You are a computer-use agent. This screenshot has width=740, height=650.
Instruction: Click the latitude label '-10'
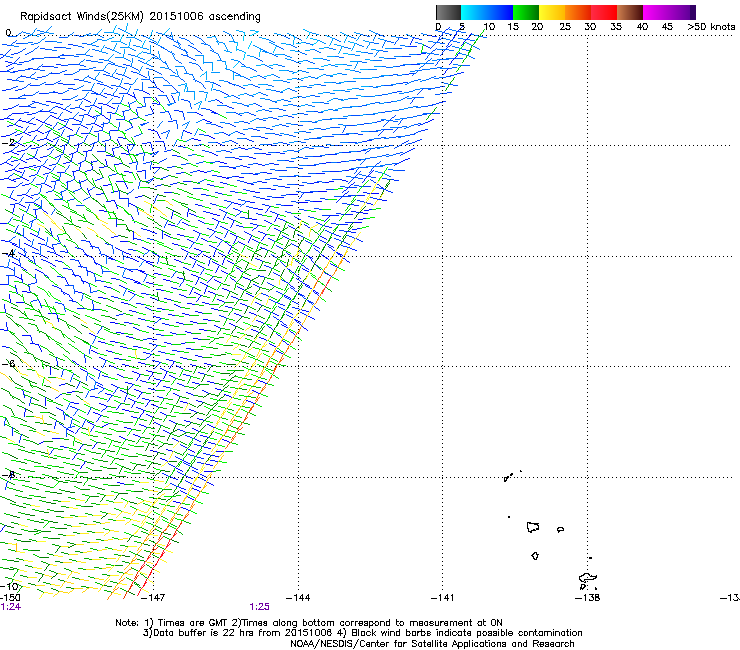[x=9, y=586]
